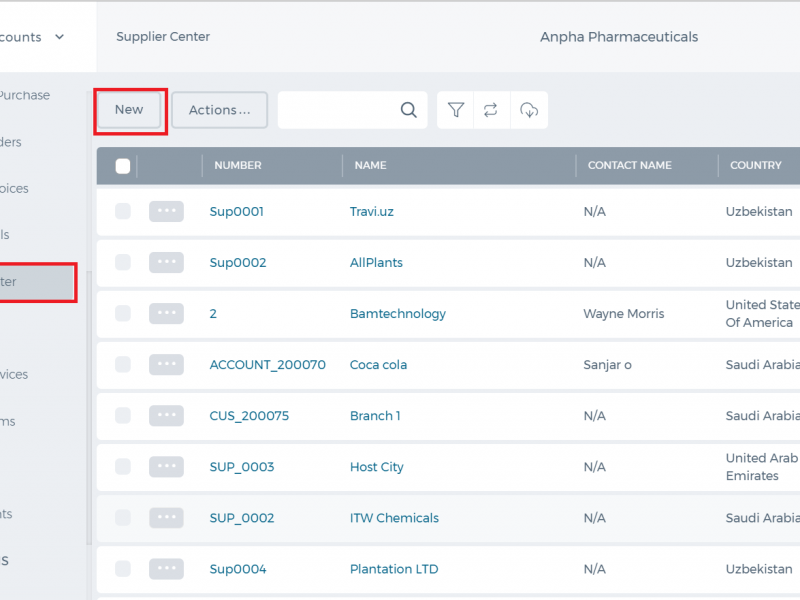Screen dimensions: 800x600
Task: Click Saudi Arabia in Coca cola row
Action: click(x=763, y=365)
